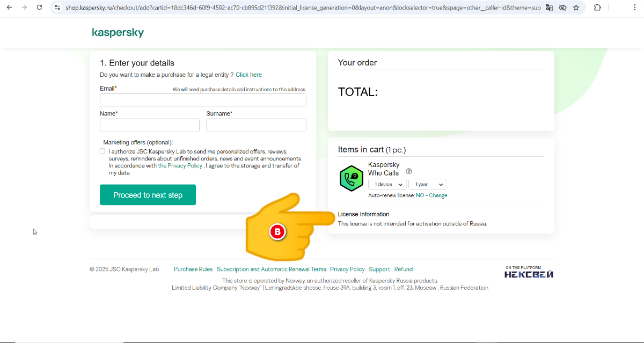Open the translate page icon
The width and height of the screenshot is (644, 343).
coord(549,8)
